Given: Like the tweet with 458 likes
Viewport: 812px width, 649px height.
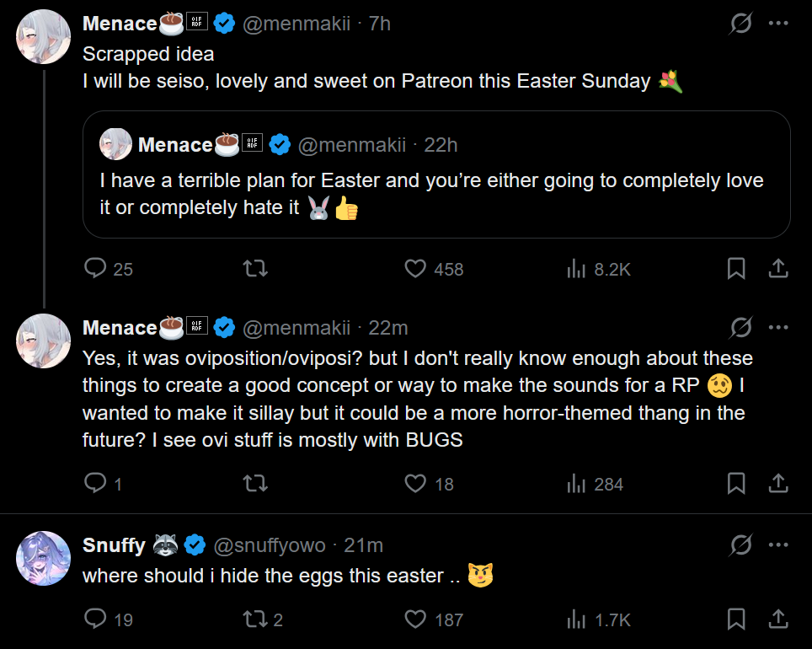Looking at the screenshot, I should [x=415, y=269].
